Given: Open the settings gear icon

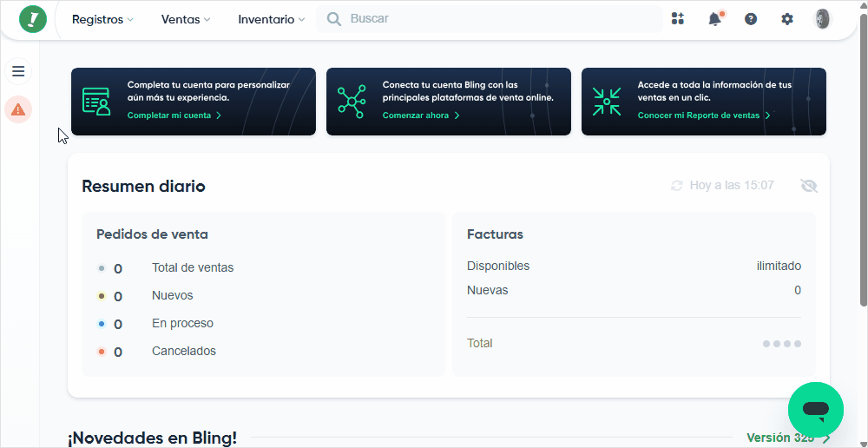Looking at the screenshot, I should point(787,19).
